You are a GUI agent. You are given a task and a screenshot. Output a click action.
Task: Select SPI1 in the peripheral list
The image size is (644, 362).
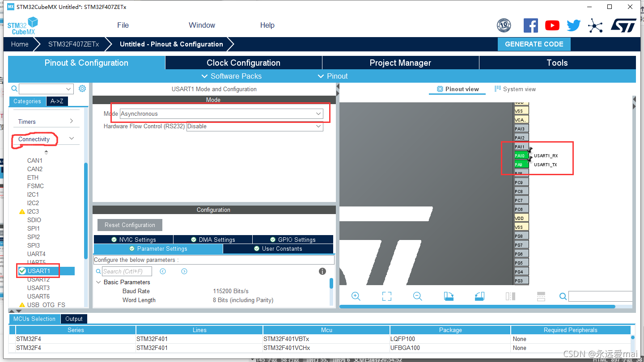click(34, 228)
